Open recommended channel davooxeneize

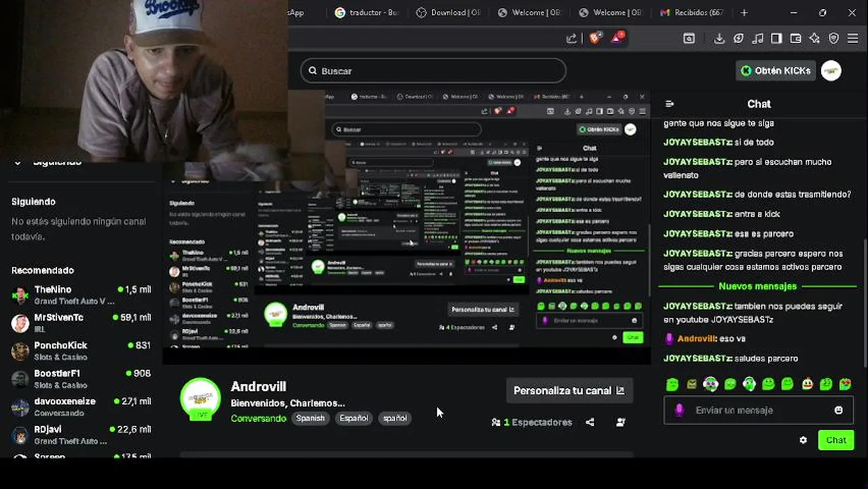[82, 406]
